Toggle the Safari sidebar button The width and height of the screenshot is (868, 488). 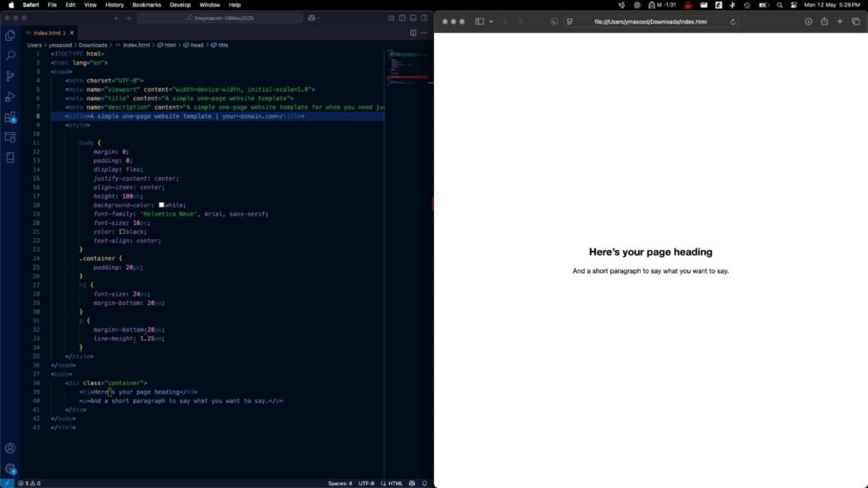click(x=480, y=21)
